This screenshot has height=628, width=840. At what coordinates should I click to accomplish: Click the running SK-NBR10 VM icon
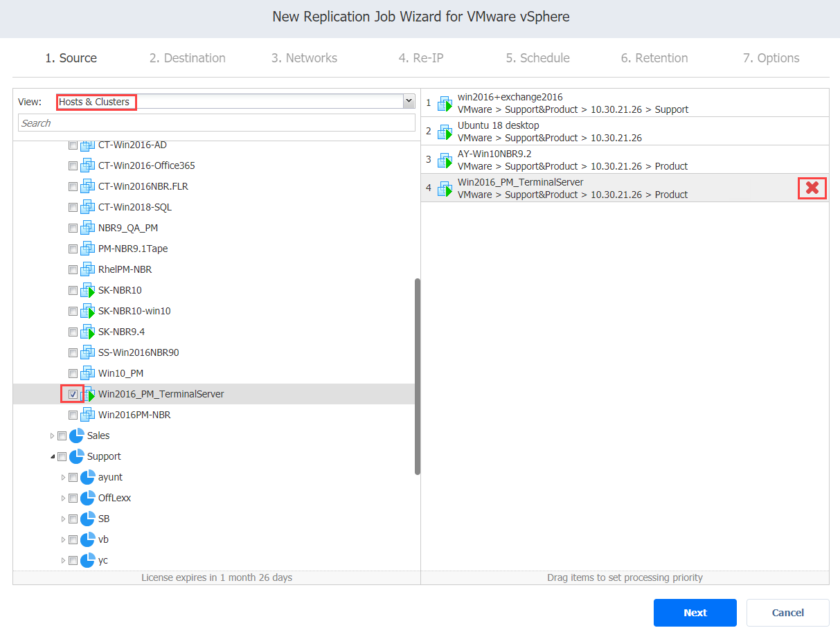(x=87, y=291)
